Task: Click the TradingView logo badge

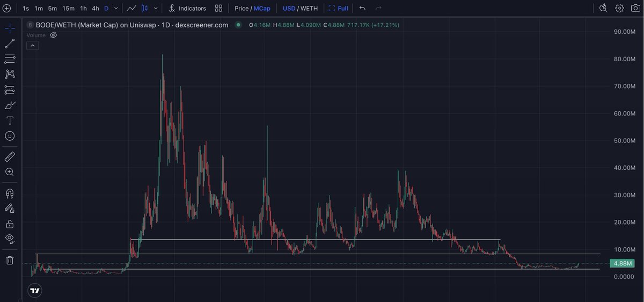Action: tap(34, 291)
